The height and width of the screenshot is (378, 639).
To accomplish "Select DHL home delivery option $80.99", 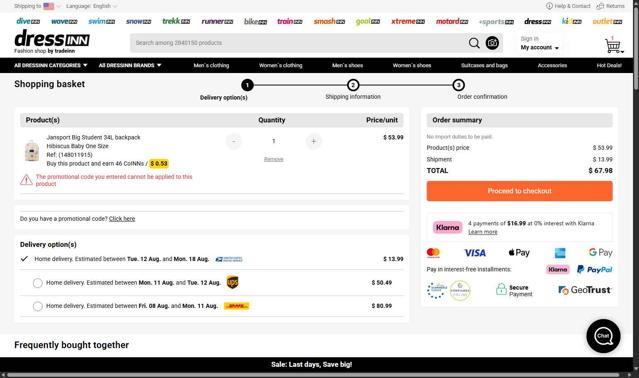I will (37, 306).
